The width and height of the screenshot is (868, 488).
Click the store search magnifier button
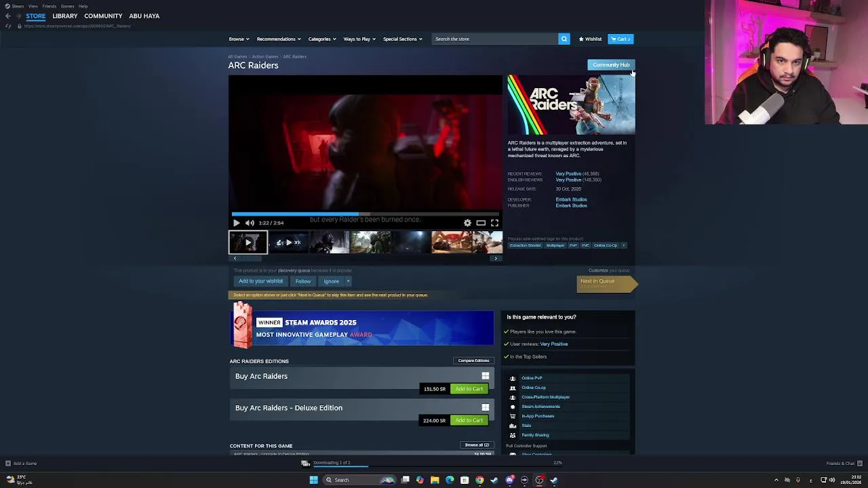click(564, 39)
